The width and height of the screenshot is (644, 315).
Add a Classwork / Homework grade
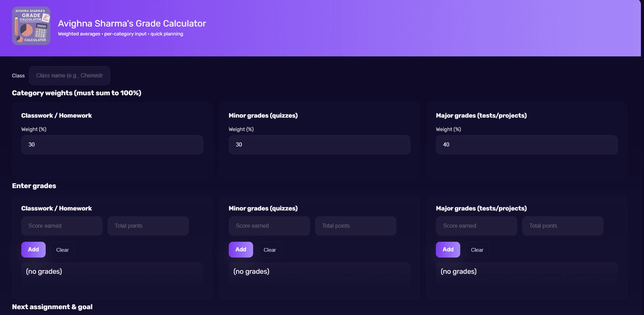click(33, 250)
